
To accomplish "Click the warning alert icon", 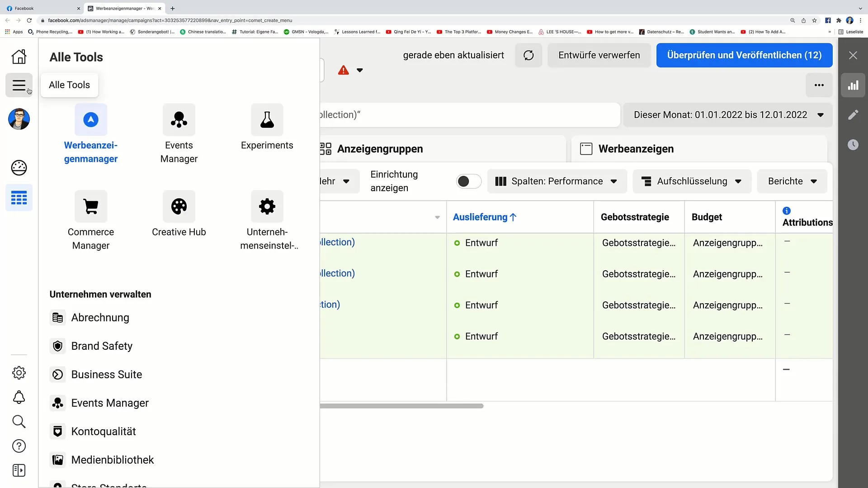I will (x=344, y=70).
